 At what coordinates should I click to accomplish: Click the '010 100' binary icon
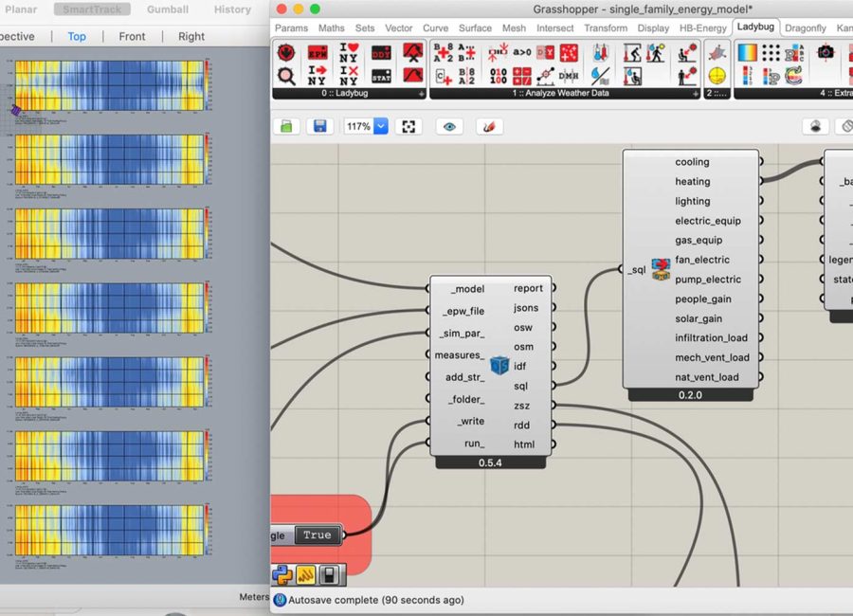498,76
